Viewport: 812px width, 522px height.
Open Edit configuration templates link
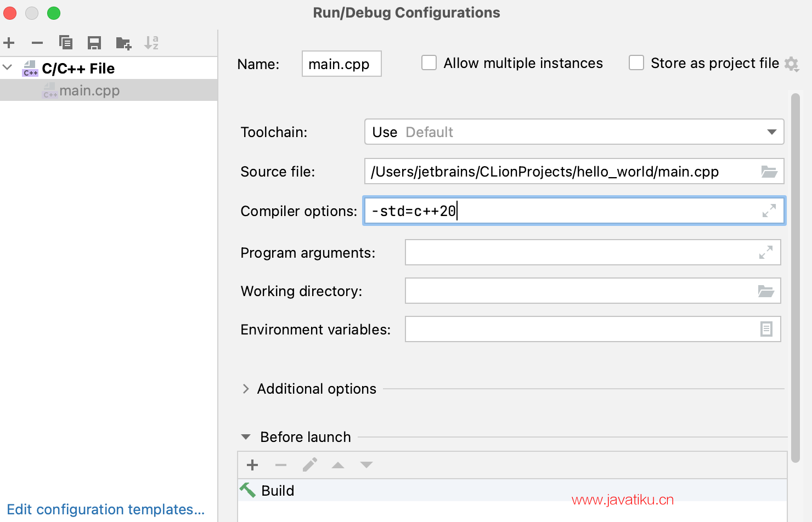point(105,509)
